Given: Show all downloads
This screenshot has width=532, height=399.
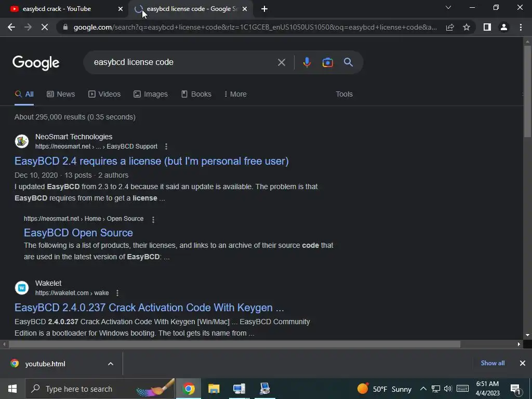Looking at the screenshot, I should (x=493, y=363).
